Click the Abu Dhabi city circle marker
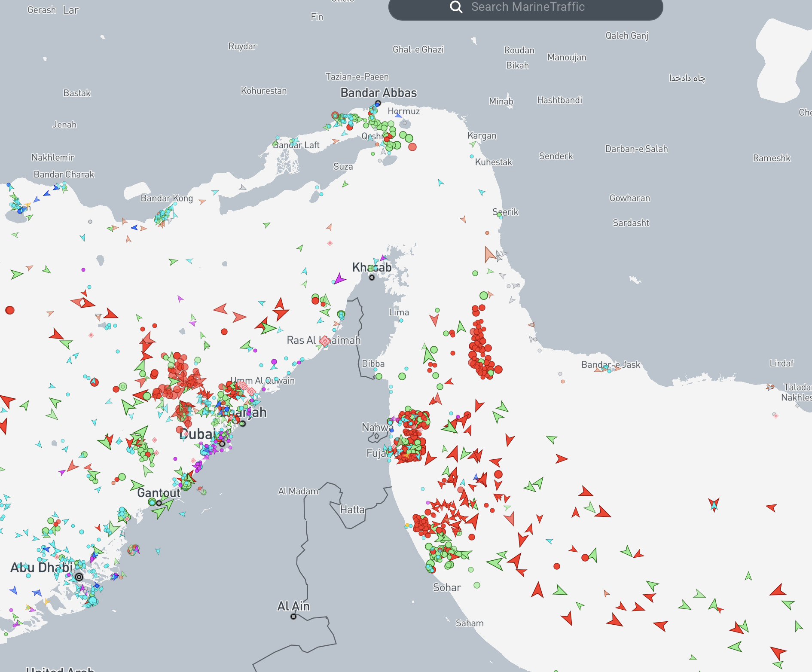The image size is (812, 672). (79, 577)
